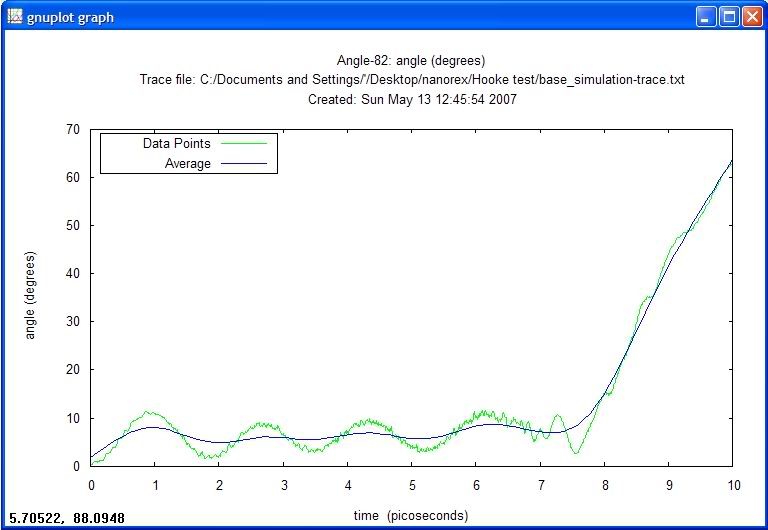This screenshot has height=530, width=768.
Task: Click x-axis tick label 1
Action: (x=155, y=485)
